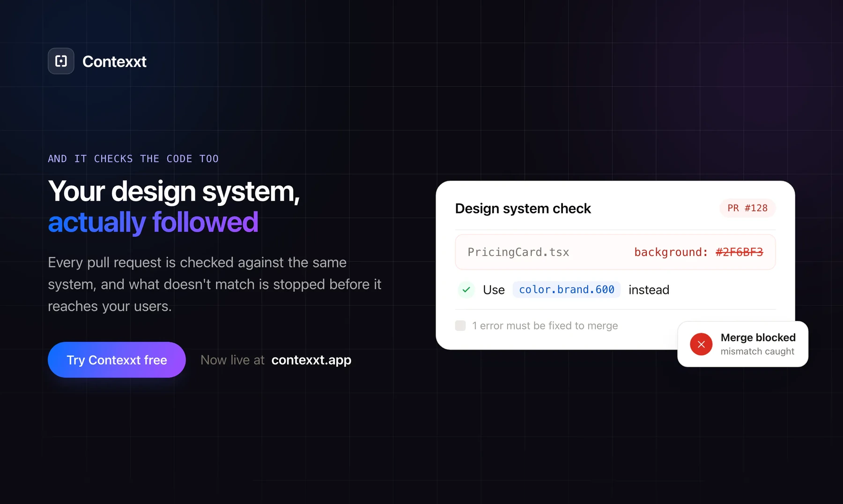Click the Try Contexxt free button

(x=117, y=360)
